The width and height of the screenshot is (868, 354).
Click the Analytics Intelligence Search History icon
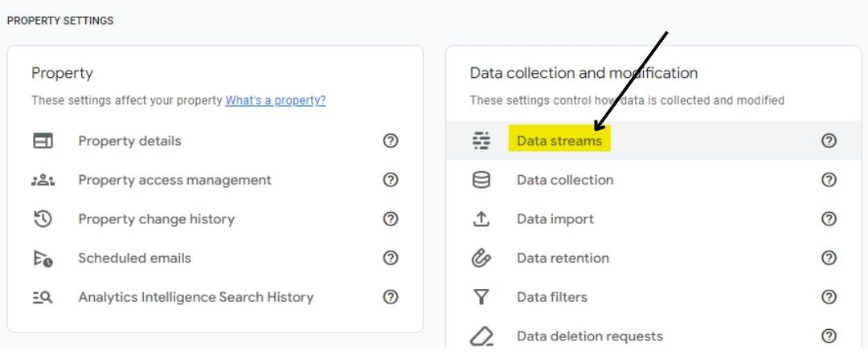tap(43, 298)
